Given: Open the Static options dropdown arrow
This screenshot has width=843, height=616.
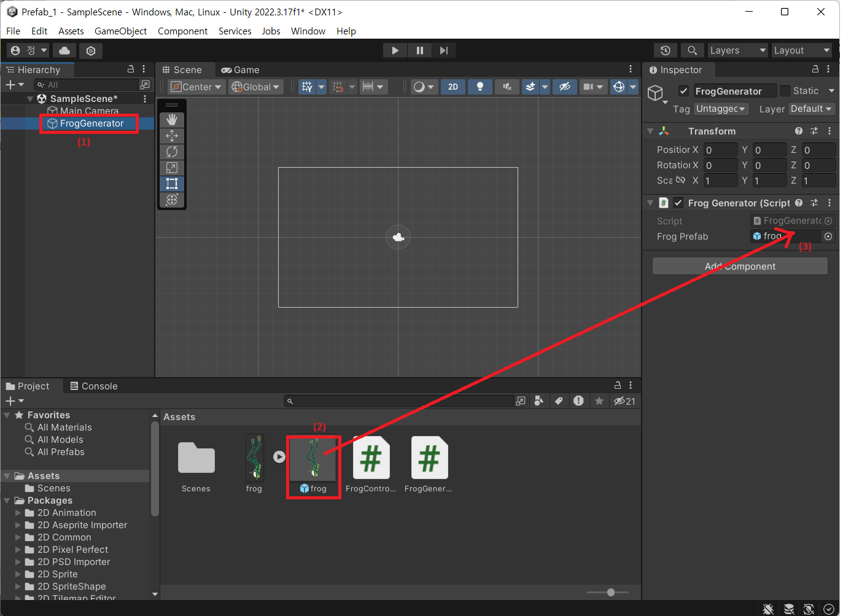Looking at the screenshot, I should pyautogui.click(x=831, y=91).
